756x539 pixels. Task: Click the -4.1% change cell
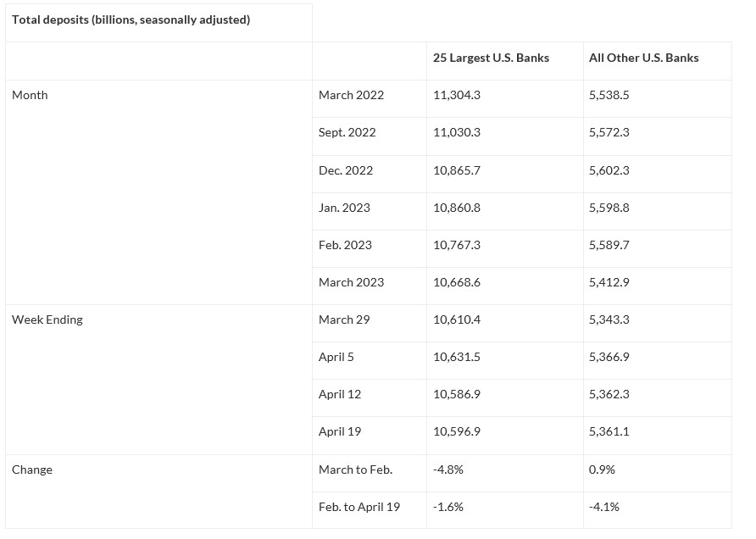pyautogui.click(x=604, y=507)
